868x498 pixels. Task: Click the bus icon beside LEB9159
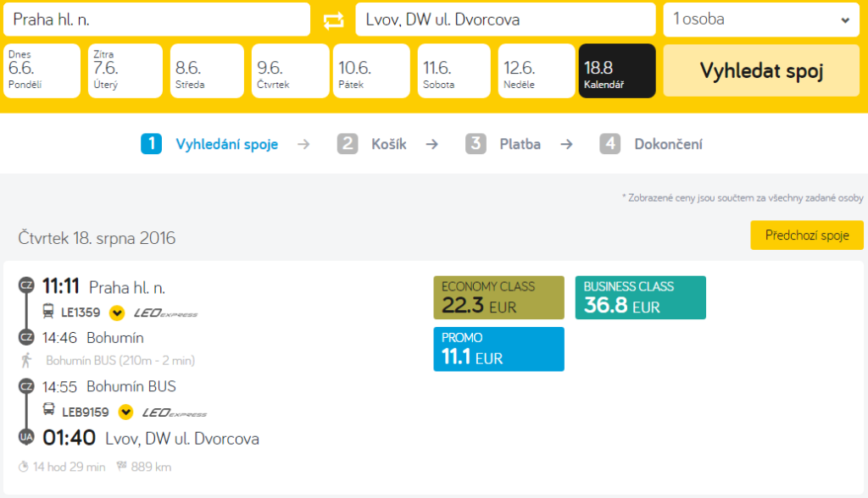48,409
